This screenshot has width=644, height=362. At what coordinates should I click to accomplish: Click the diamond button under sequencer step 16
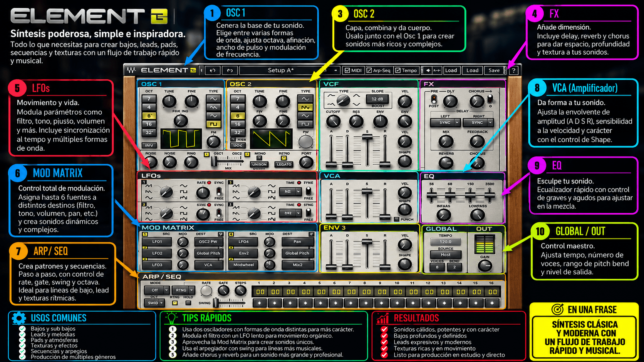492,303
